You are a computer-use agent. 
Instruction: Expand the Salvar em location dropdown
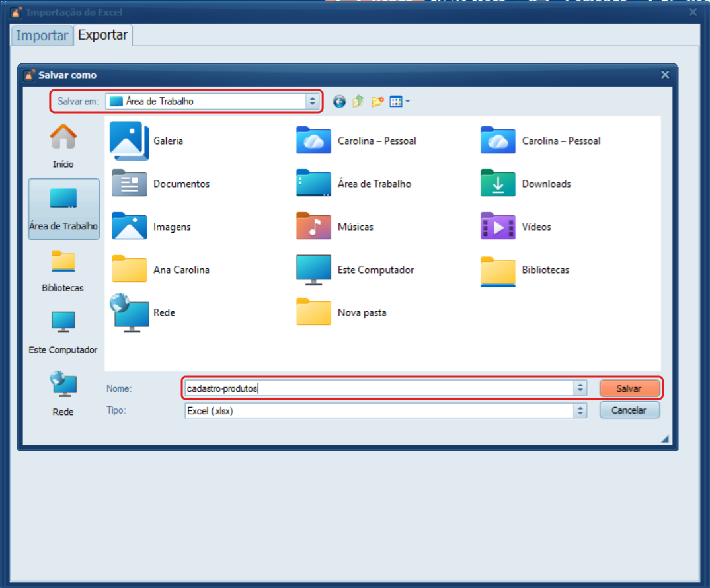pyautogui.click(x=312, y=102)
